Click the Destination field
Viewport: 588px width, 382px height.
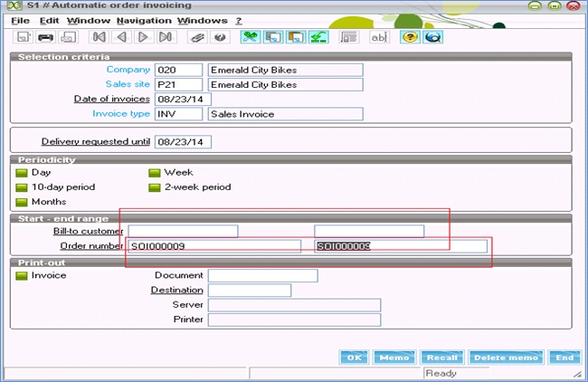click(x=250, y=291)
